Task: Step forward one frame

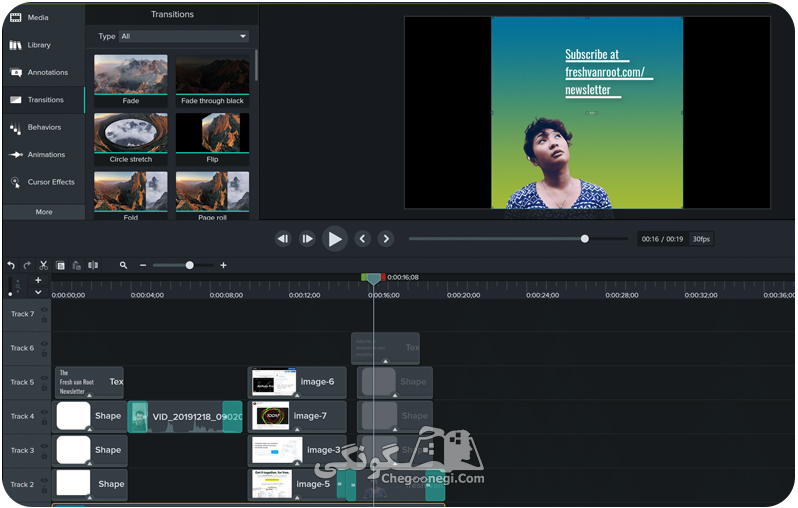Action: coord(307,239)
